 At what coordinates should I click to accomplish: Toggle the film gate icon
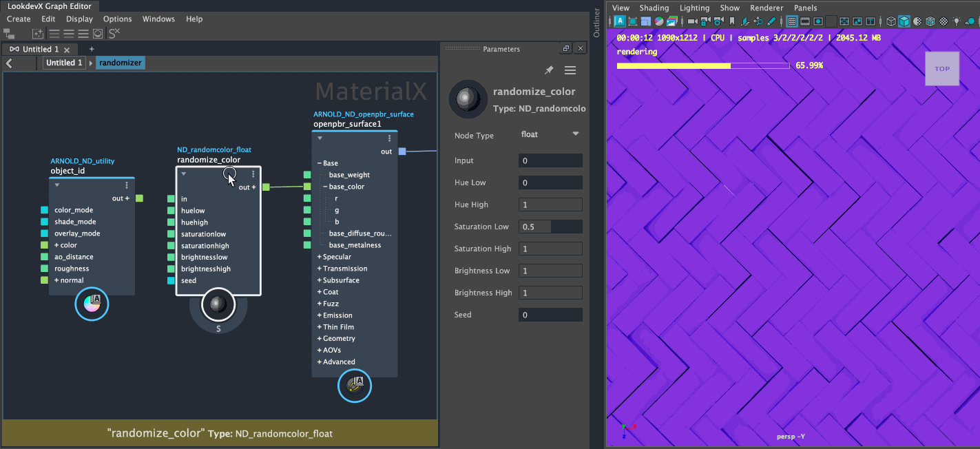[805, 21]
